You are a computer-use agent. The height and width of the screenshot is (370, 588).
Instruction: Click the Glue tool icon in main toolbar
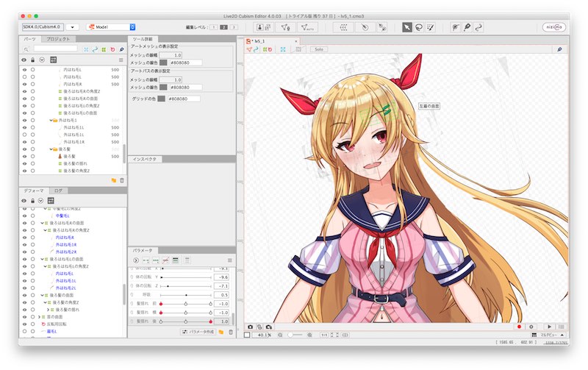click(455, 27)
